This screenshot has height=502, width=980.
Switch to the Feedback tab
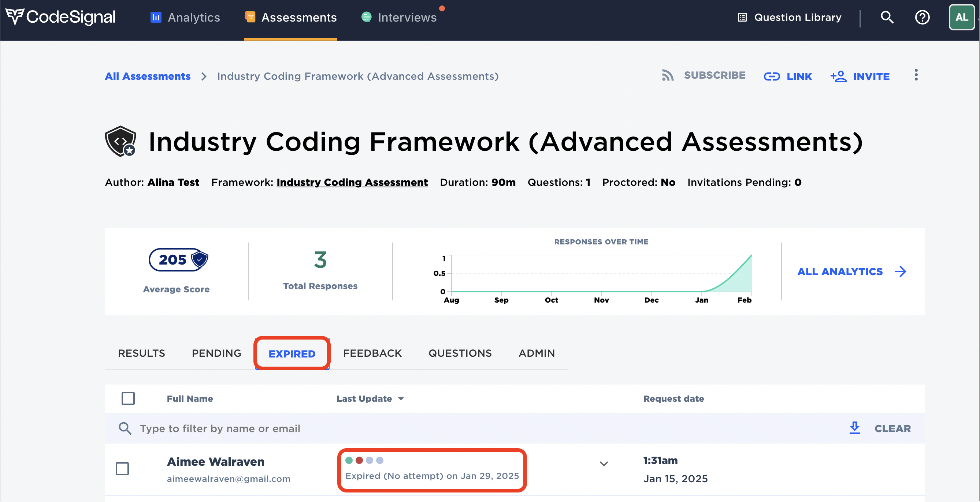(372, 353)
